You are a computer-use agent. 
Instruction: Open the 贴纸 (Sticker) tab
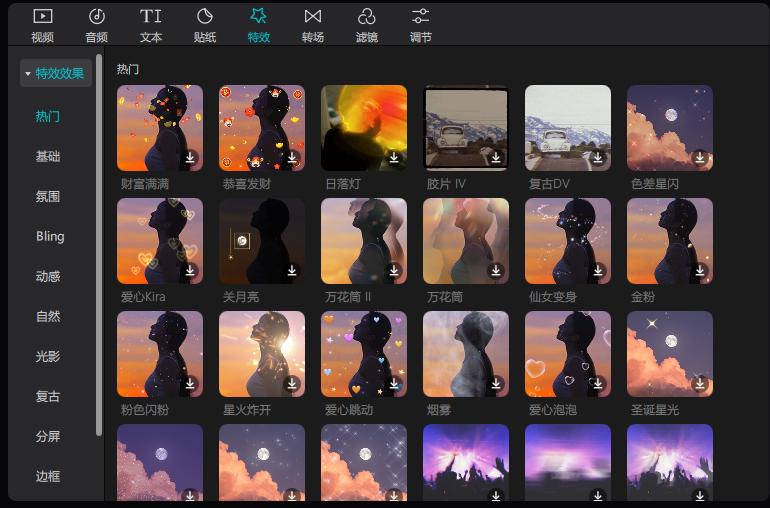point(205,26)
